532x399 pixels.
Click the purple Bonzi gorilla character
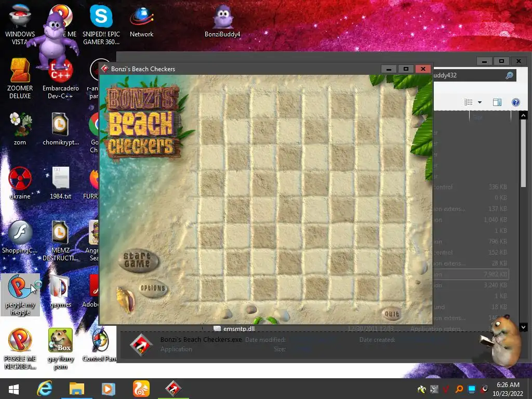[54, 41]
